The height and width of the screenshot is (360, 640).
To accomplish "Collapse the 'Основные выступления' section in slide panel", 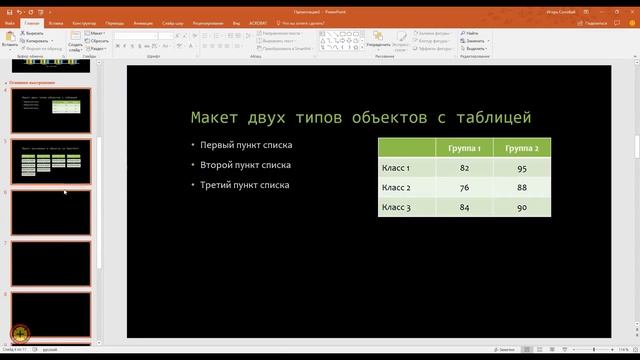I will [6, 83].
